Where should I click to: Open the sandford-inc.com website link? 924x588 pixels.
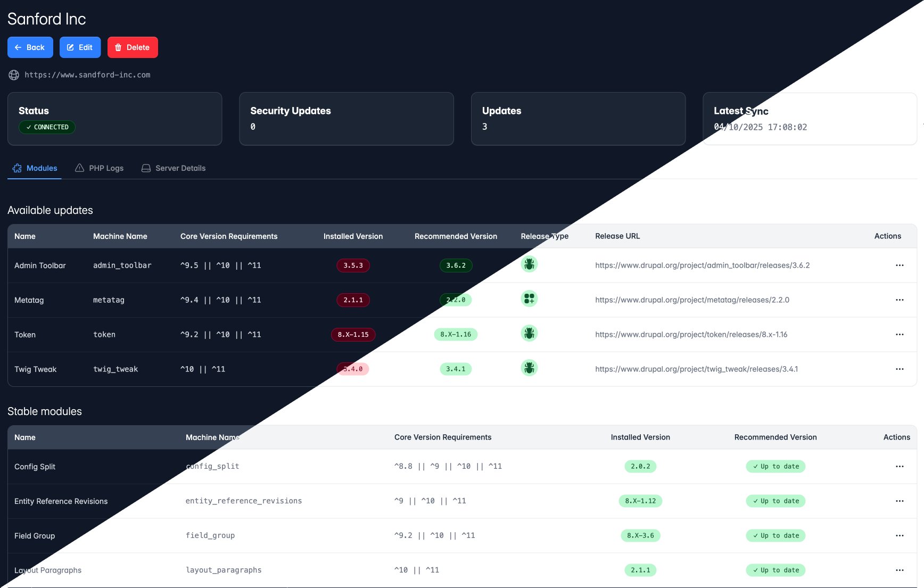click(87, 75)
